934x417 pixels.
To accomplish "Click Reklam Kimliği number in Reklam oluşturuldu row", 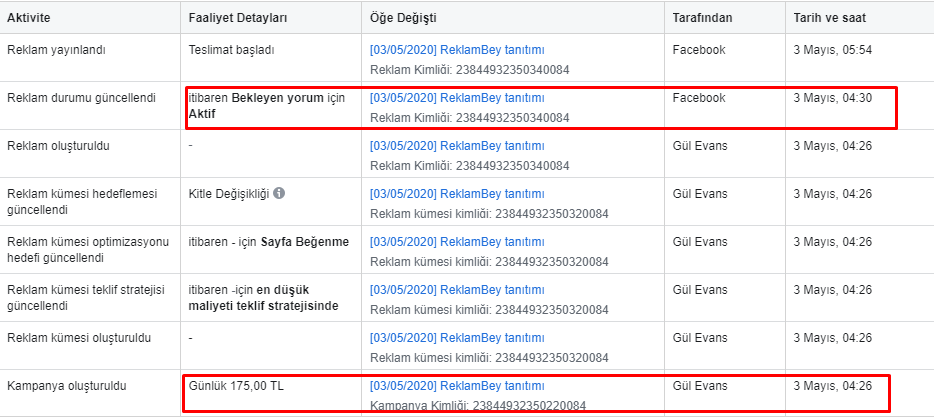I will click(x=513, y=166).
